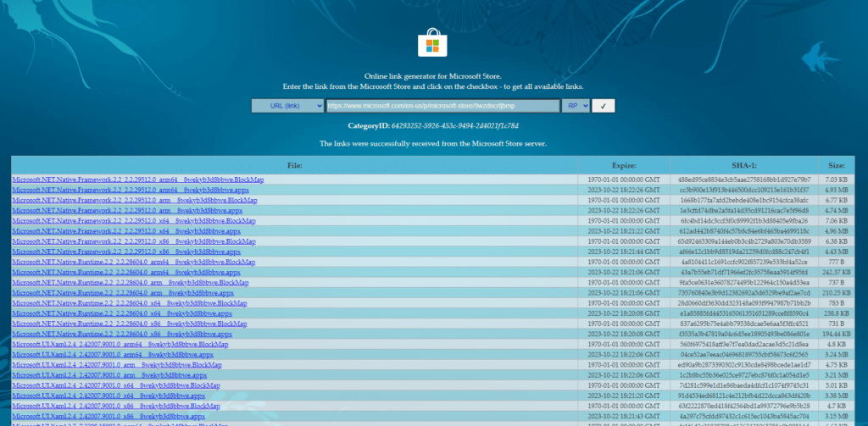Image resolution: width=868 pixels, height=426 pixels.
Task: Select SHA-1 hash starting with 612ad442b8740f
Action: [x=744, y=231]
